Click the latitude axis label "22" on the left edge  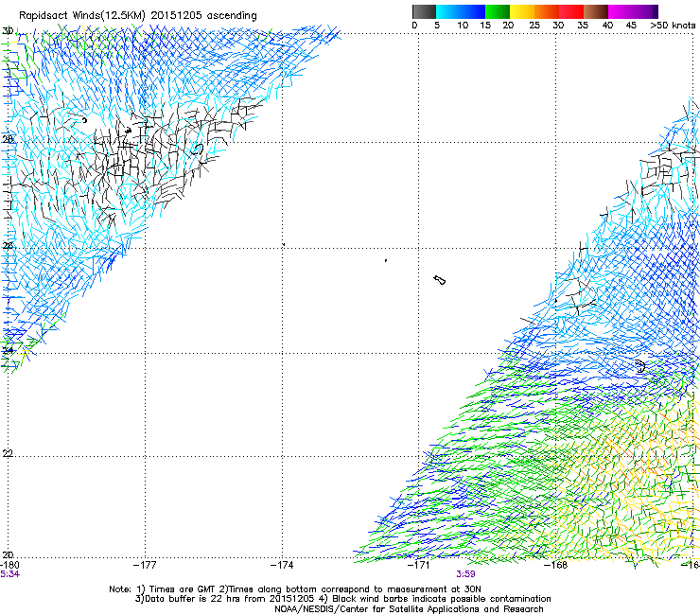8,454
